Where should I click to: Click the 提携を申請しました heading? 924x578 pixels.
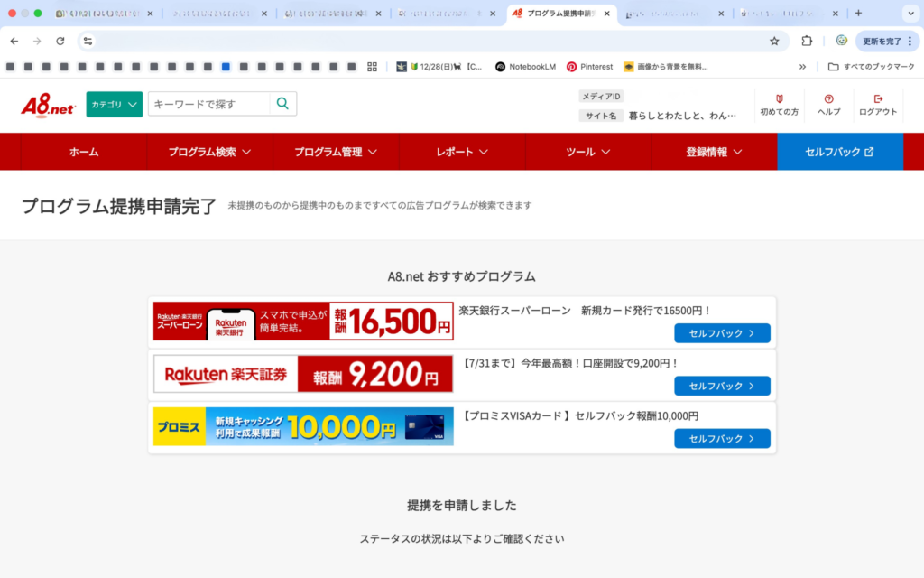pyautogui.click(x=462, y=506)
